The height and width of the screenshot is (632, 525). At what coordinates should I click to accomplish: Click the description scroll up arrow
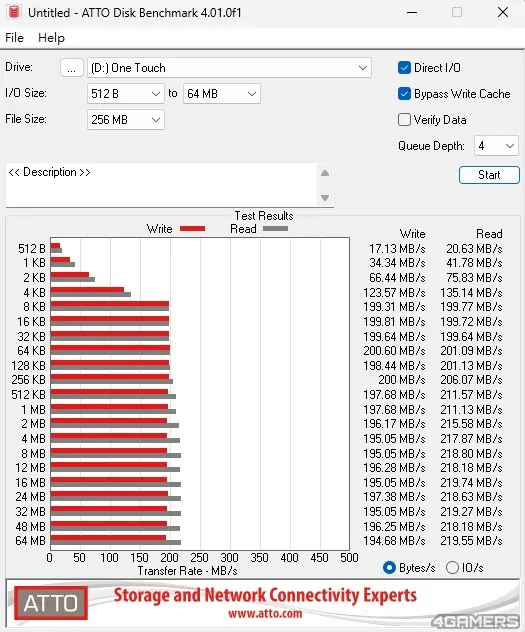pyautogui.click(x=325, y=173)
